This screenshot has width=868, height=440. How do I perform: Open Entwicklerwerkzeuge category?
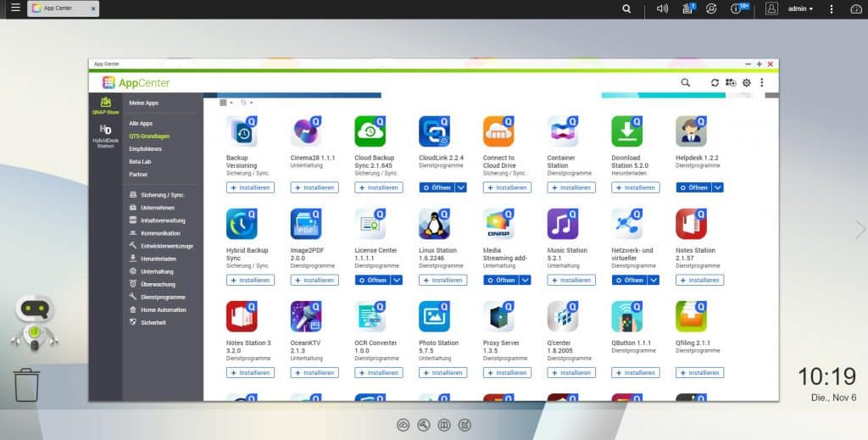161,246
